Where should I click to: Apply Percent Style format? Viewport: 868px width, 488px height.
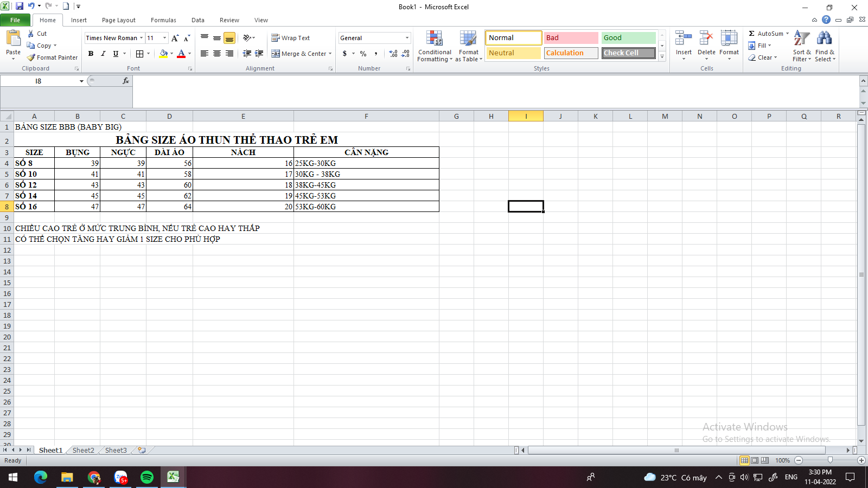tap(363, 54)
